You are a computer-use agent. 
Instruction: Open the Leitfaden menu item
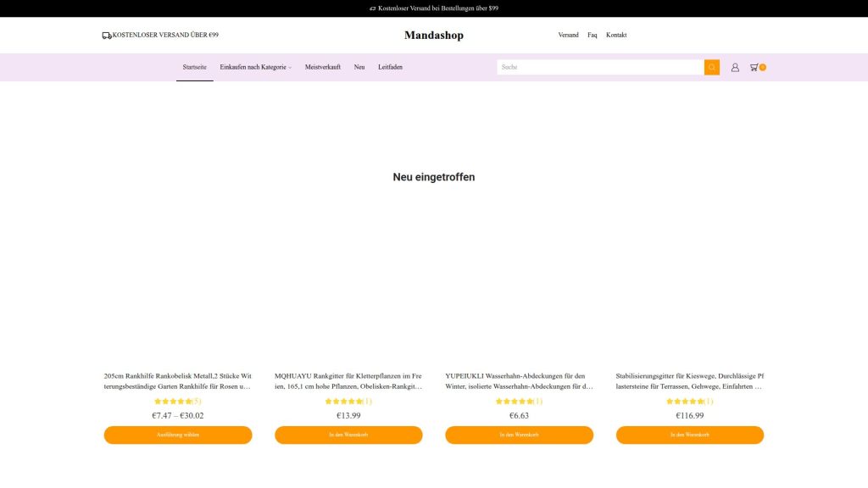390,67
